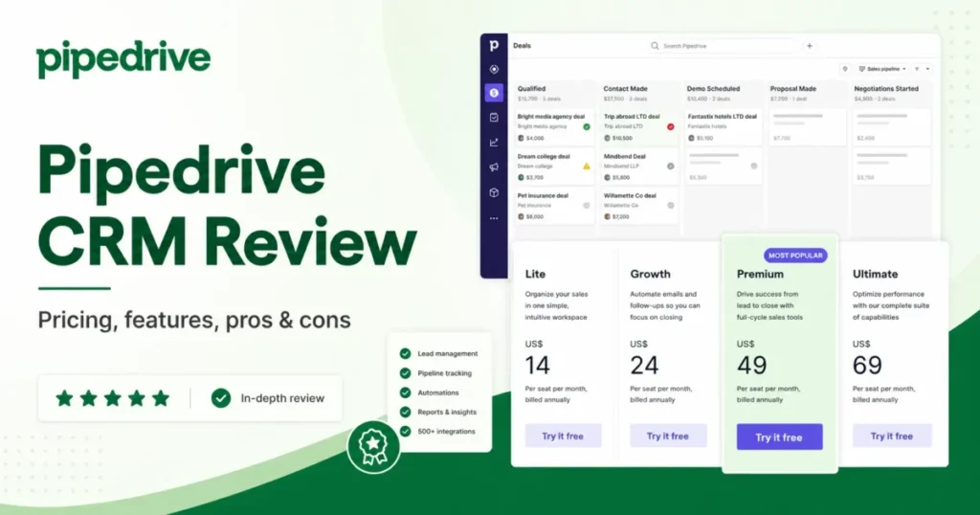Open the three-dot More menu in sidebar
Screen dimensions: 980x515
tap(494, 219)
